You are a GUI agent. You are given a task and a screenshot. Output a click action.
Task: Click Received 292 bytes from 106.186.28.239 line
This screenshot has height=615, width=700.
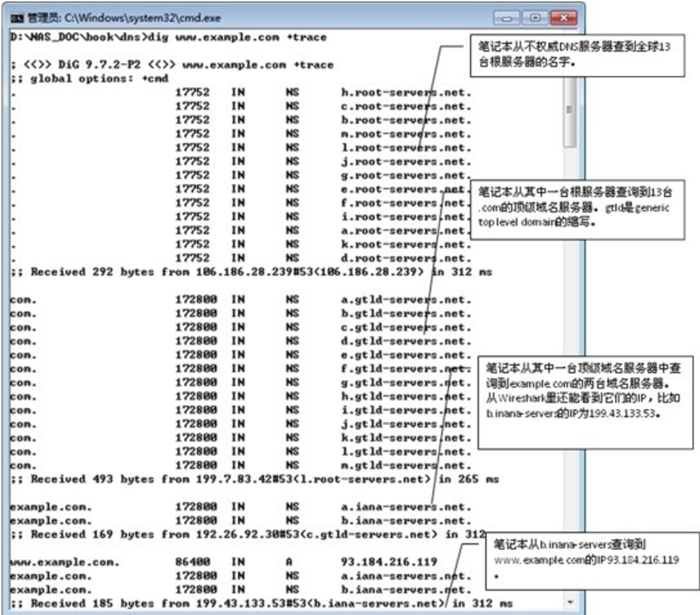pos(251,272)
